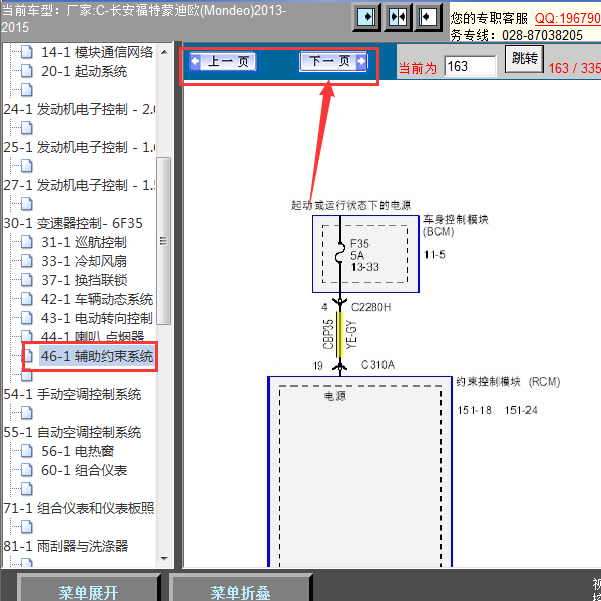Click the 163 / 335 page counter
The image size is (601, 601).
click(574, 68)
